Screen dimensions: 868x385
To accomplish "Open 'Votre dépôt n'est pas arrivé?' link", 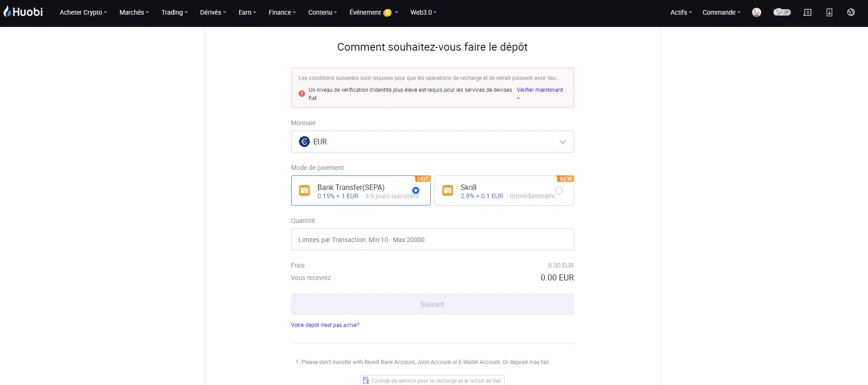I will (325, 325).
